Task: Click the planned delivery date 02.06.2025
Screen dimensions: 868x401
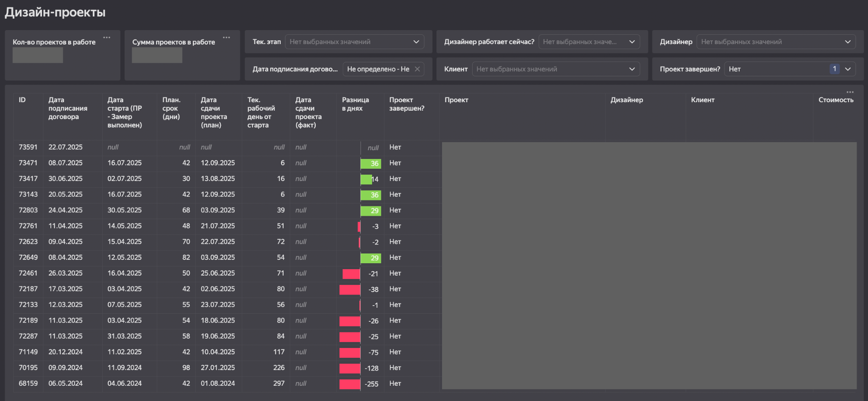Action: (218, 289)
